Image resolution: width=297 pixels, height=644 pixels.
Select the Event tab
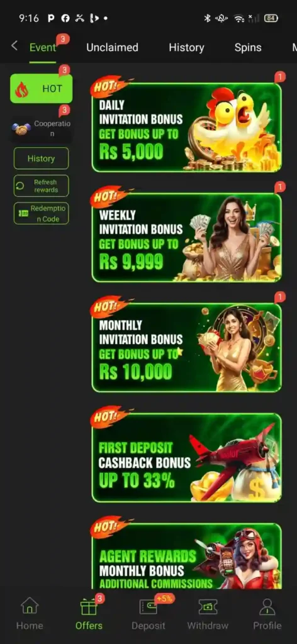tap(42, 48)
